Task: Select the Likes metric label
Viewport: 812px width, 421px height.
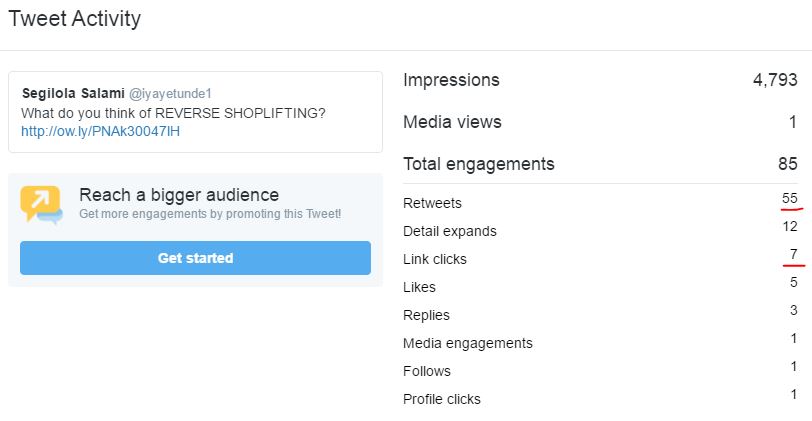Action: tap(419, 287)
